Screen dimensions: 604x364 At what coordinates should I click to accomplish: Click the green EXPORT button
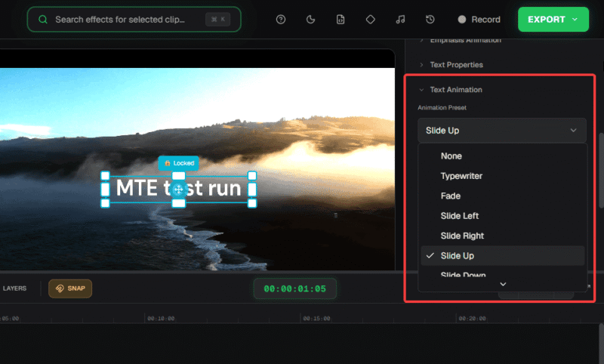(553, 20)
